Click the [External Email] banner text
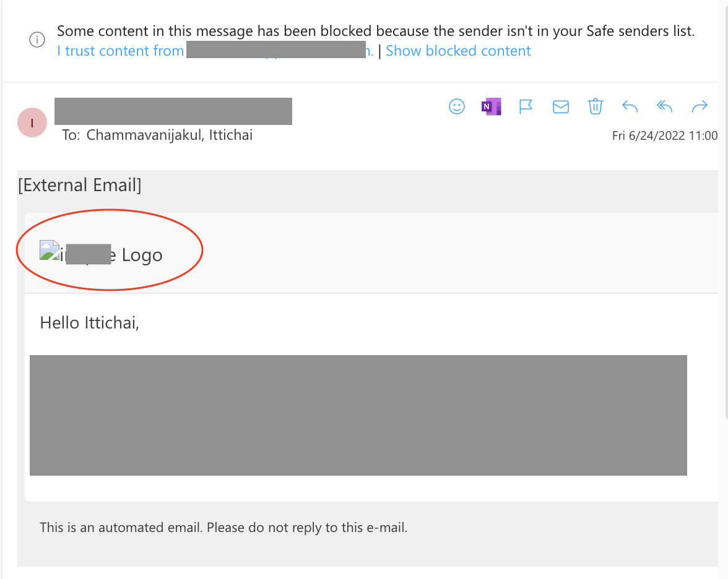The image size is (728, 579). click(x=80, y=184)
